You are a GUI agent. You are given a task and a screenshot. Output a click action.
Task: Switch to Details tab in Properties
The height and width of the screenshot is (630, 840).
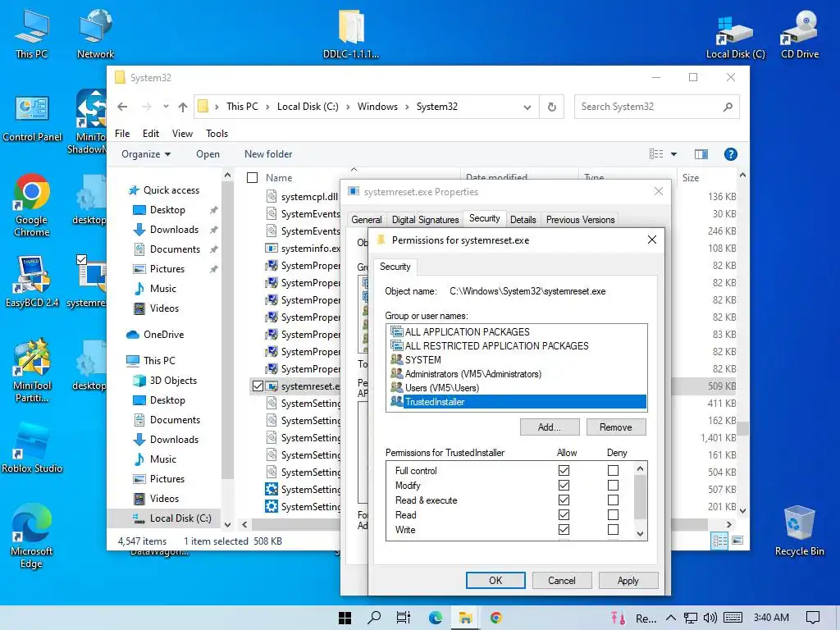[523, 220]
